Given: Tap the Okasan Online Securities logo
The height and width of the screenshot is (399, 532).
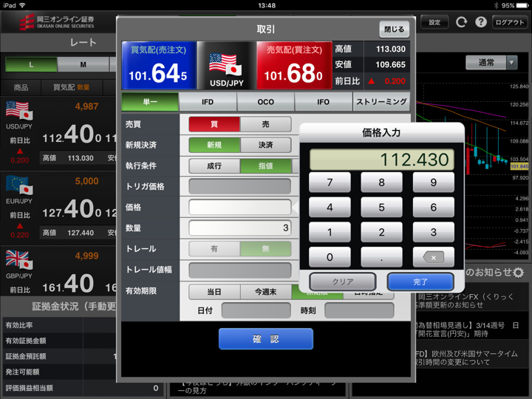Looking at the screenshot, I should pyautogui.click(x=56, y=22).
